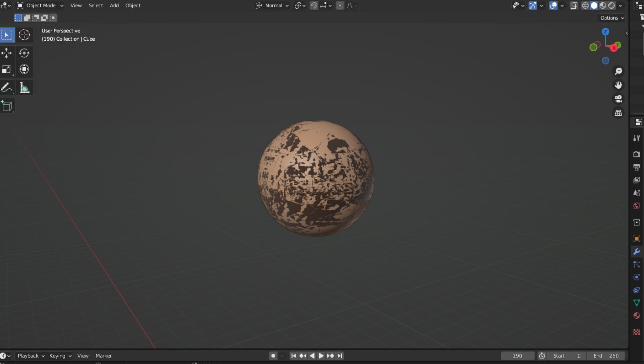Open the Texture properties checker tab
The width and height of the screenshot is (644, 364).
636,332
